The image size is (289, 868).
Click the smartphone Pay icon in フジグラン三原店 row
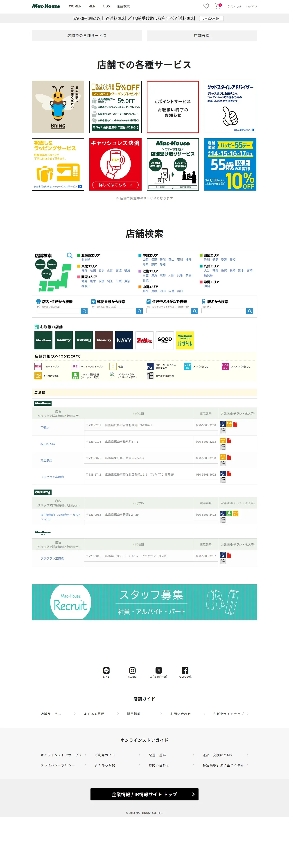[x=223, y=561]
